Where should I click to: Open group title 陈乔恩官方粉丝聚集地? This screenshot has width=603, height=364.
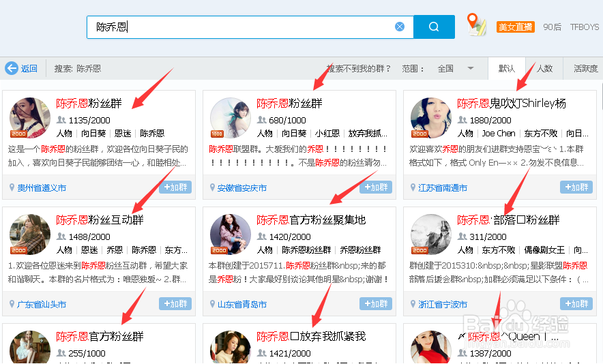(311, 220)
